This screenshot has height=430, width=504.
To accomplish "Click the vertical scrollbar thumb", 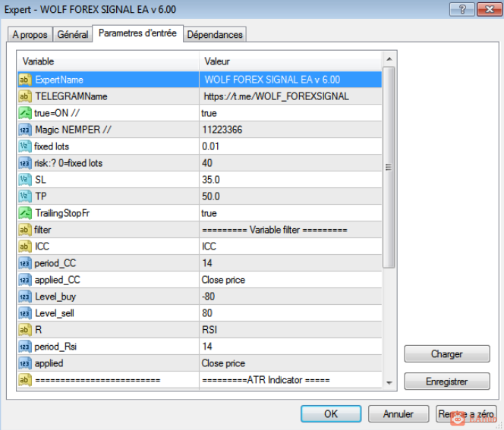I will tap(389, 167).
